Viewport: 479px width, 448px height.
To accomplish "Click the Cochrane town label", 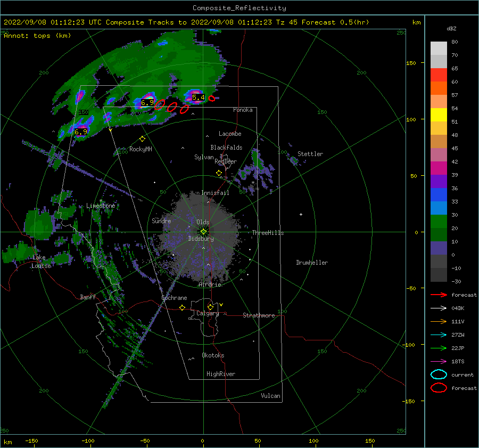I will pyautogui.click(x=174, y=298).
